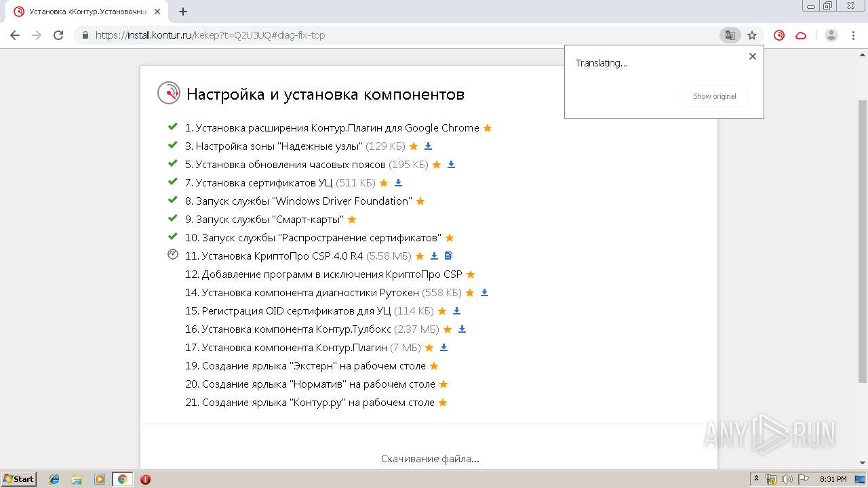868x488 pixels.
Task: Click the star beside "Распространение сертификатов"
Action: [450, 237]
